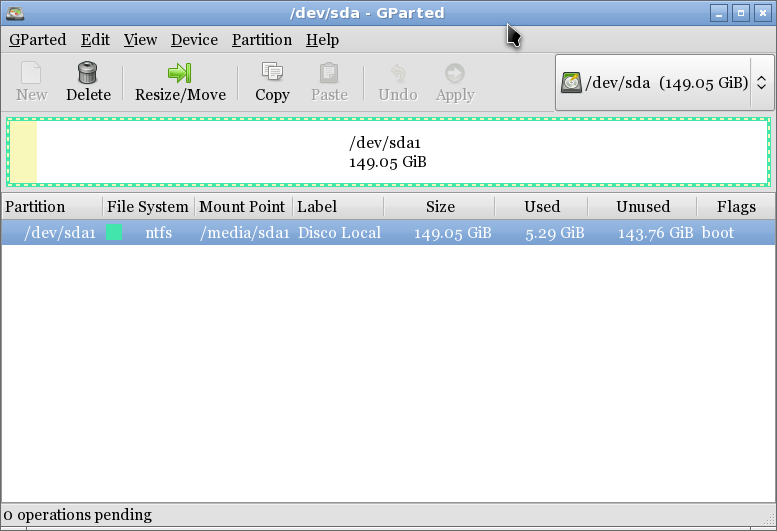Click the green ntfs color swatch
Viewport: 777px width, 531px height.
(114, 232)
